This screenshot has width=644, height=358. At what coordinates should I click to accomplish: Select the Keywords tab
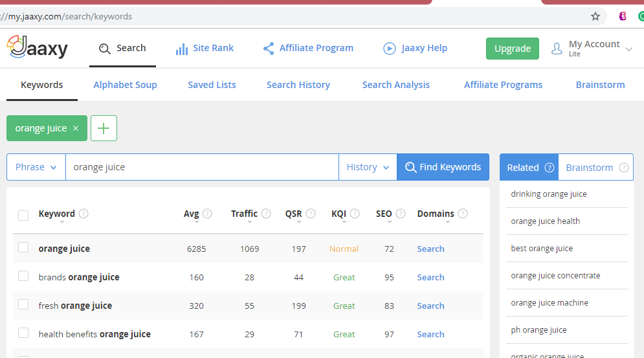(x=42, y=85)
